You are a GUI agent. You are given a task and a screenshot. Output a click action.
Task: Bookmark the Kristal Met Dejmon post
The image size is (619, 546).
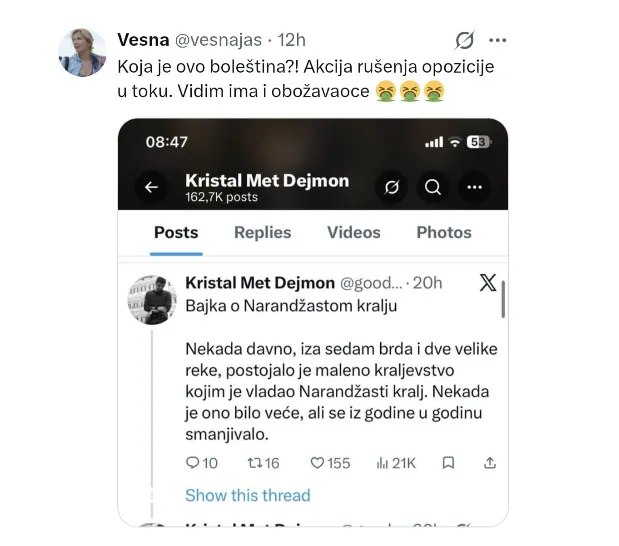pos(448,462)
